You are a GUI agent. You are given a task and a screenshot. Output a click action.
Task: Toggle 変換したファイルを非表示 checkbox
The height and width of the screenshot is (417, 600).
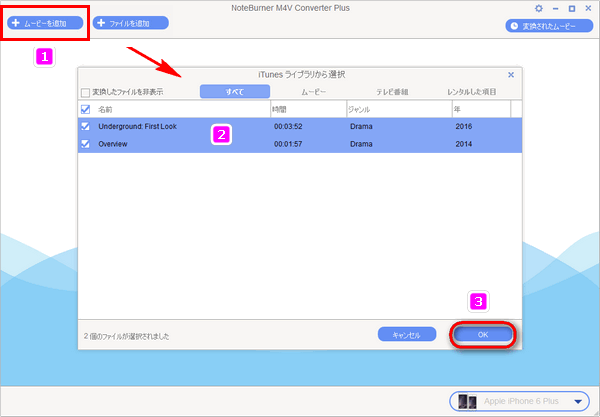click(85, 92)
